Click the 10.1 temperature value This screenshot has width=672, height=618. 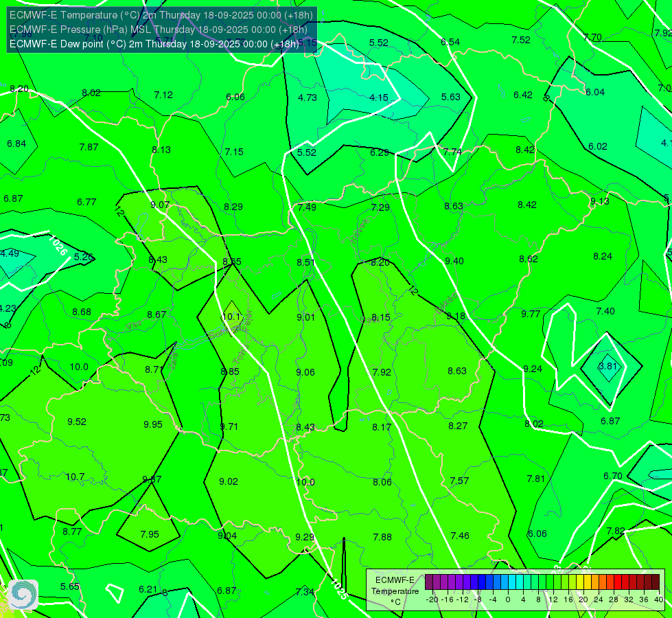232,317
